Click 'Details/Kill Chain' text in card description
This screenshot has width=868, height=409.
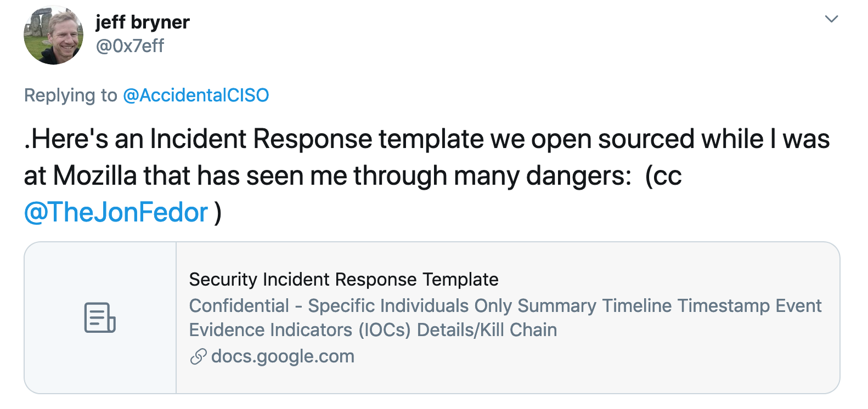pyautogui.click(x=487, y=330)
